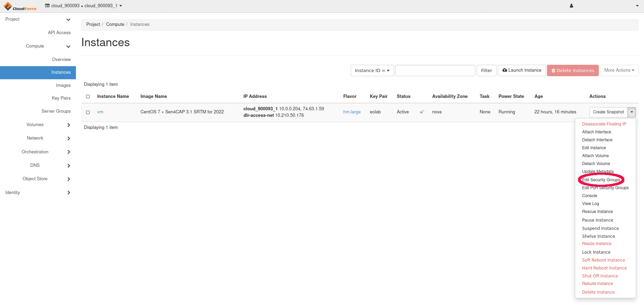Select Attach Volume in actions menu
The width and height of the screenshot is (644, 305).
pyautogui.click(x=595, y=156)
